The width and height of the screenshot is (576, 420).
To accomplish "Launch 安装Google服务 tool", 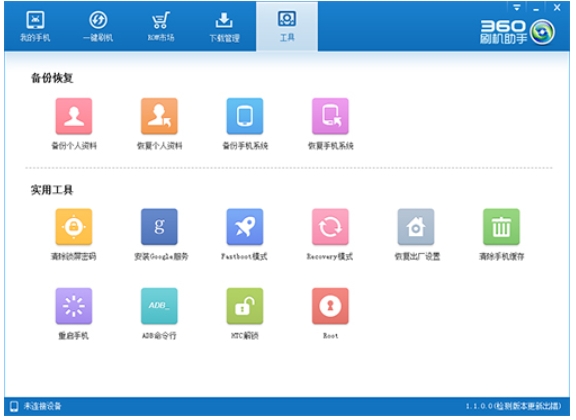I will (159, 227).
